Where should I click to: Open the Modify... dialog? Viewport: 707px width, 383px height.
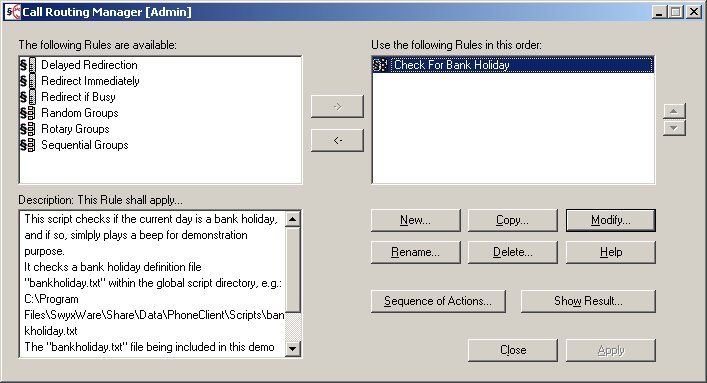611,220
